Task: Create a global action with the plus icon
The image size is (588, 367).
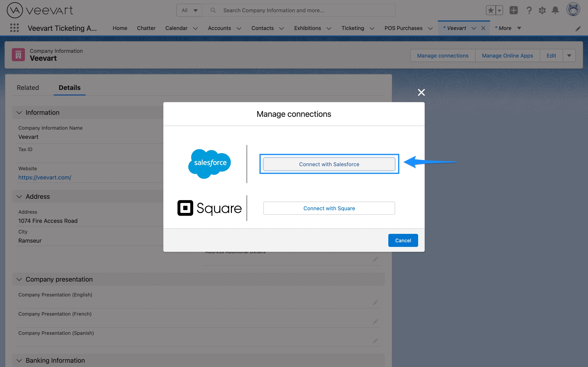Action: pyautogui.click(x=513, y=10)
